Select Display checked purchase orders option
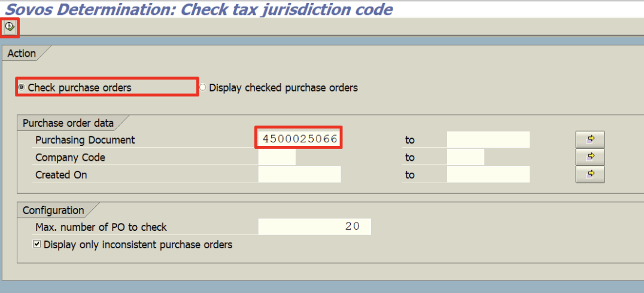The image size is (644, 293). (x=203, y=88)
